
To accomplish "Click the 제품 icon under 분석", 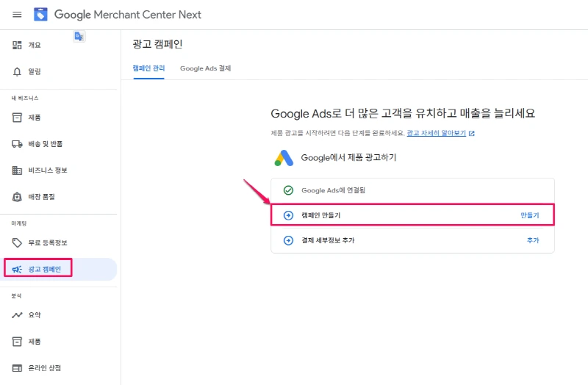I will click(x=17, y=342).
